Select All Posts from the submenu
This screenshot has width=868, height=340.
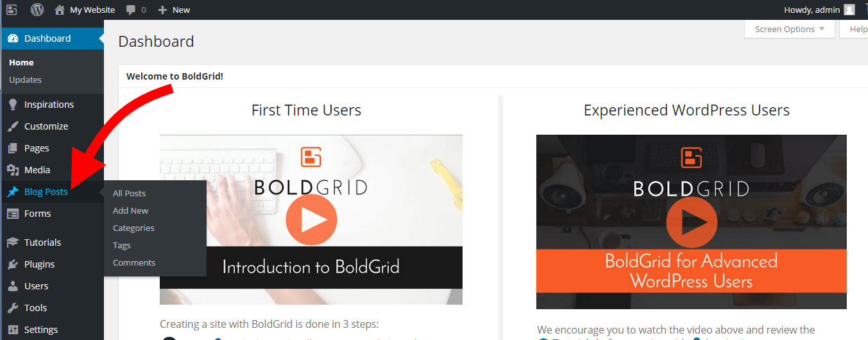pyautogui.click(x=129, y=193)
